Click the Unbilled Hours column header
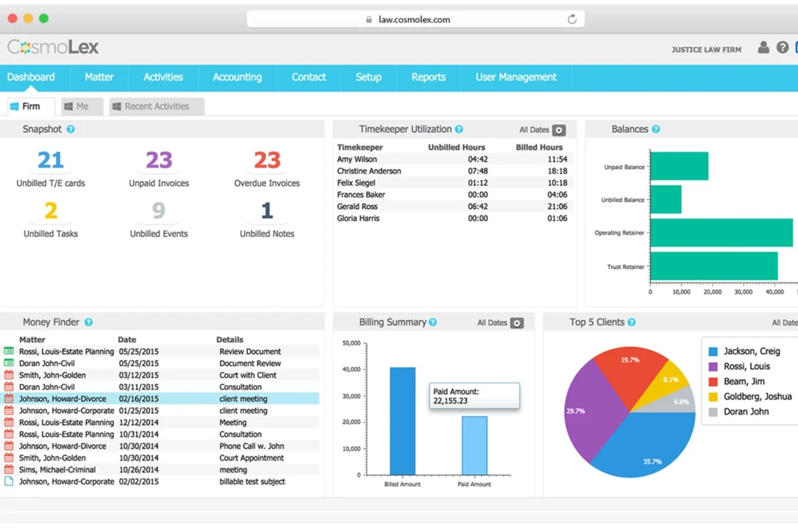Screen dimensions: 798x532 click(457, 147)
